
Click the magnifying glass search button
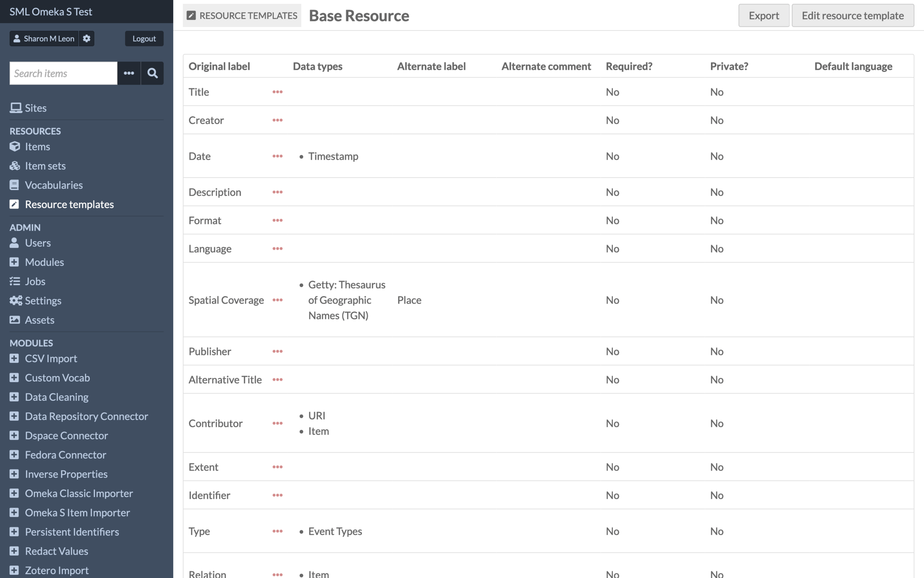coord(152,73)
